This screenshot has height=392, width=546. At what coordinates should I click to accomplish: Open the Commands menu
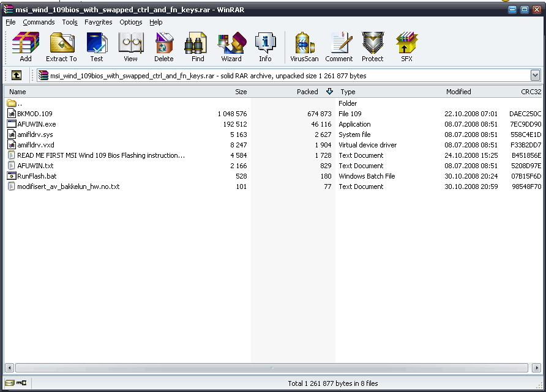tap(39, 22)
